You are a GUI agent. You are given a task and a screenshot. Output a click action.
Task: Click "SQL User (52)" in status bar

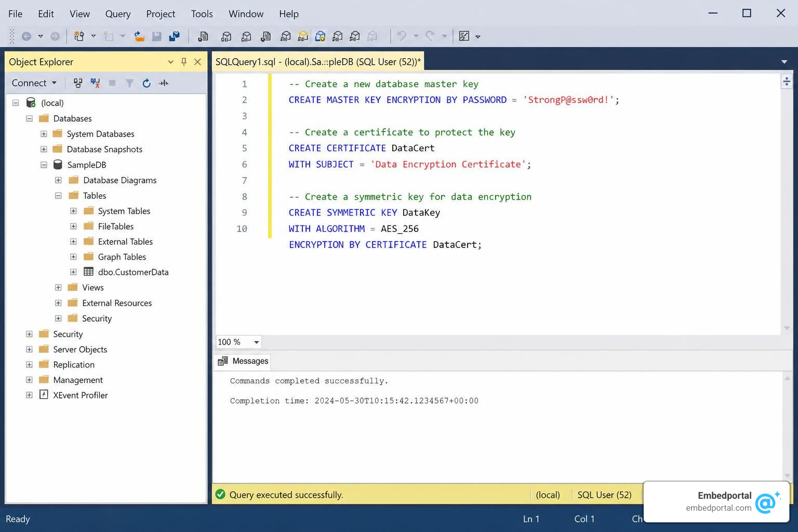point(604,495)
